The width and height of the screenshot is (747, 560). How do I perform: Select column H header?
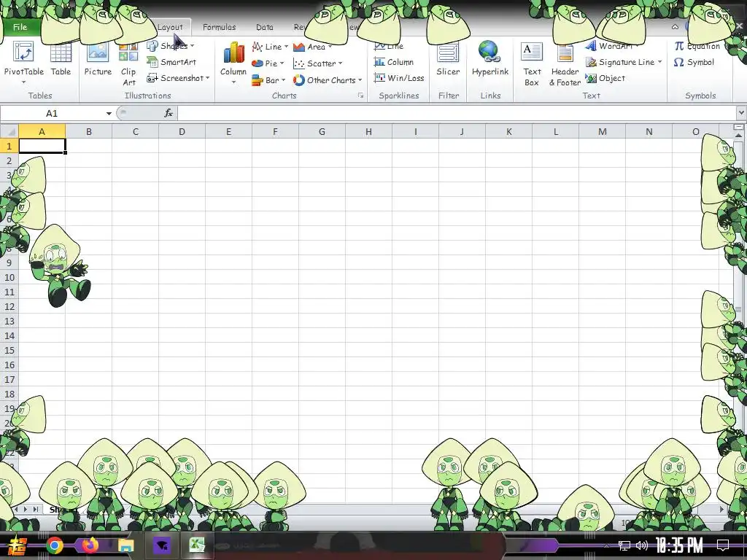[368, 131]
